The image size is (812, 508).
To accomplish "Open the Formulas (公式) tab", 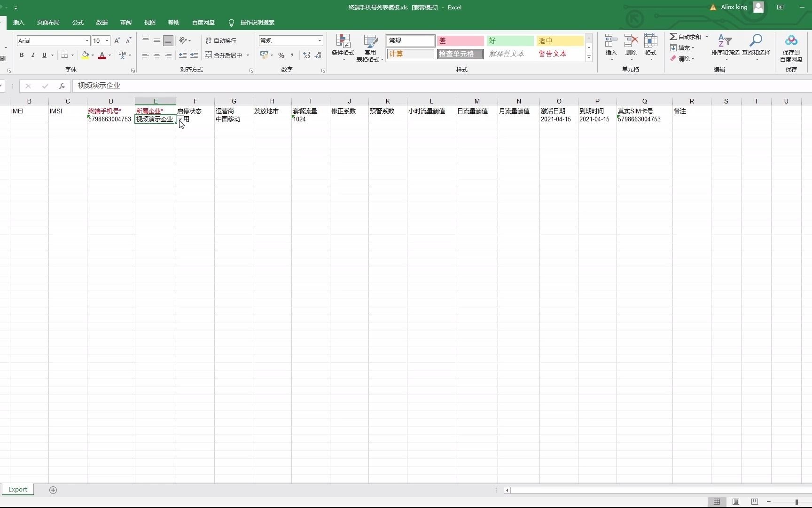I will pos(78,23).
